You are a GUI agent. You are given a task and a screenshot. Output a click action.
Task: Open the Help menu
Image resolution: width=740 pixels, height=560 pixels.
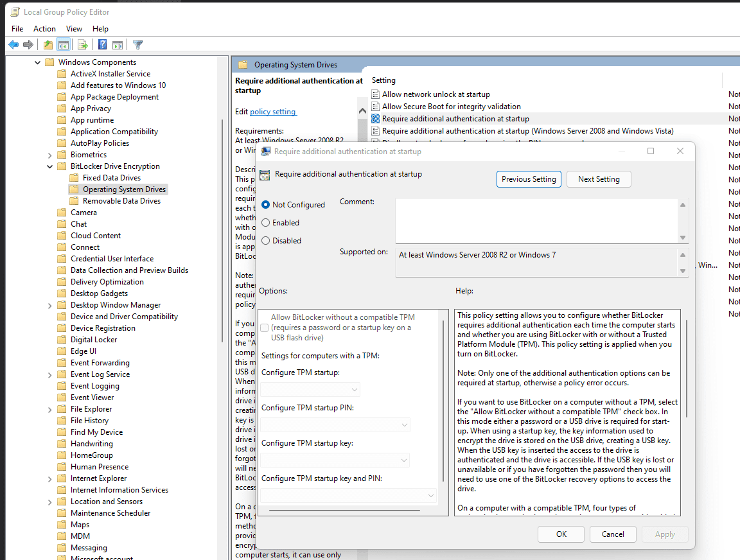100,29
